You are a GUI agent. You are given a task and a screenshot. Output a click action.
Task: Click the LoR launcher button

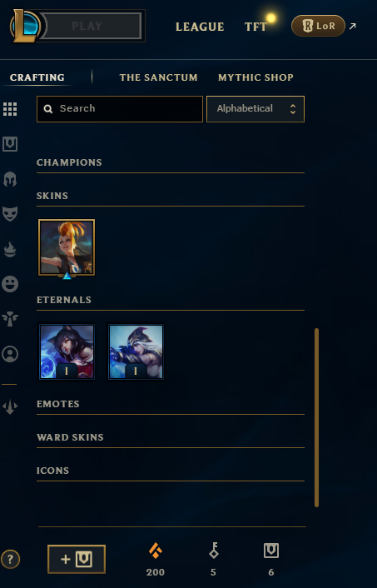[318, 26]
